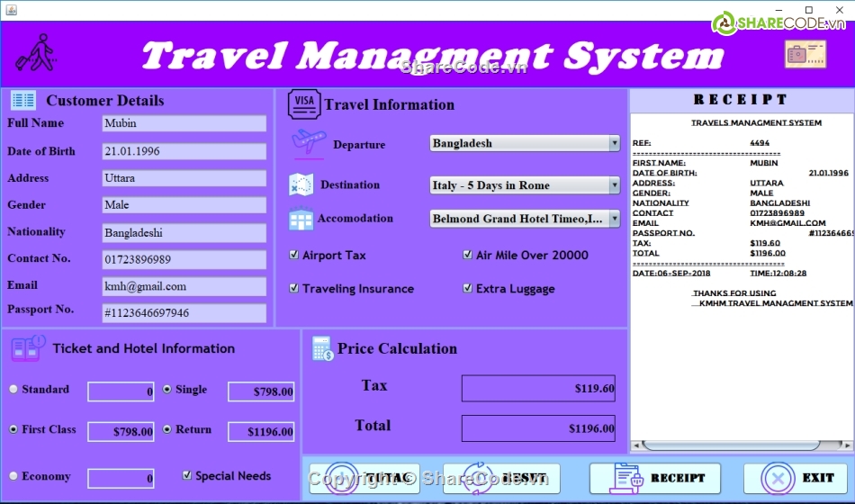Click the Full Name input field
Viewport: 855px width, 504px height.
coord(184,123)
